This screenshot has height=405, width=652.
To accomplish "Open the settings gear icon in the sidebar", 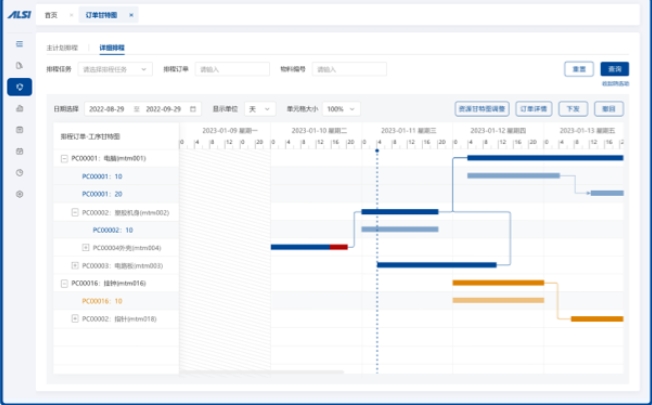I will click(x=19, y=193).
